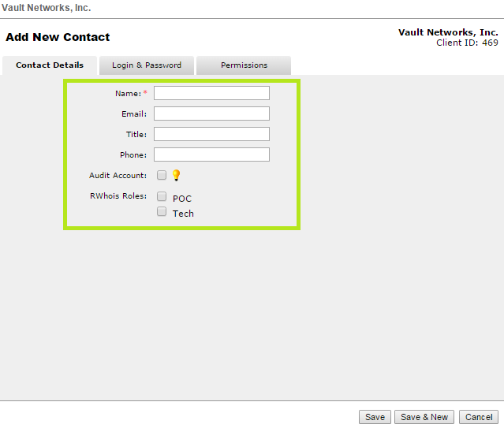Viewport: 504px width, 428px height.
Task: Click the Vault Networks, Inc. title at top left
Action: click(47, 8)
